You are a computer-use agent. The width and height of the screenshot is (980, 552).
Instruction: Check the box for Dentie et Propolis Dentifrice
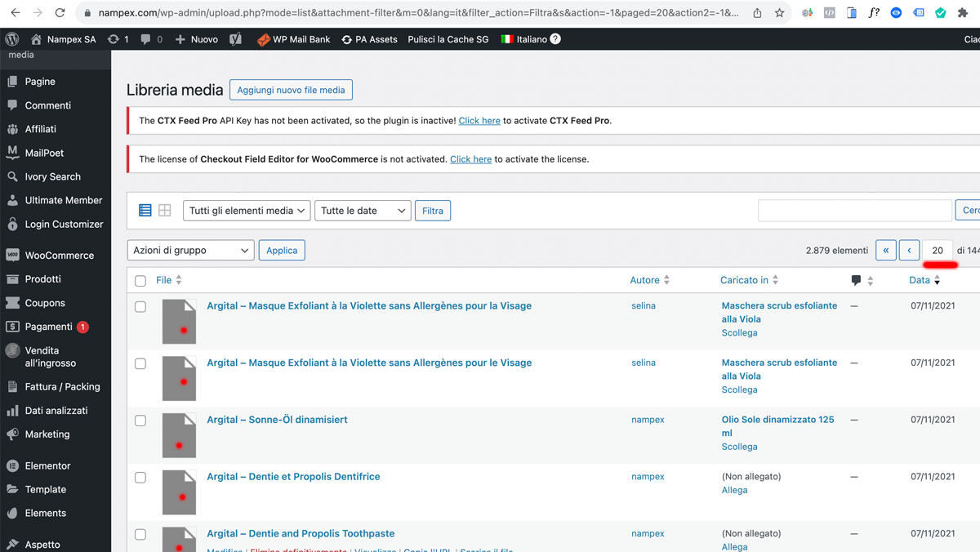pyautogui.click(x=140, y=478)
